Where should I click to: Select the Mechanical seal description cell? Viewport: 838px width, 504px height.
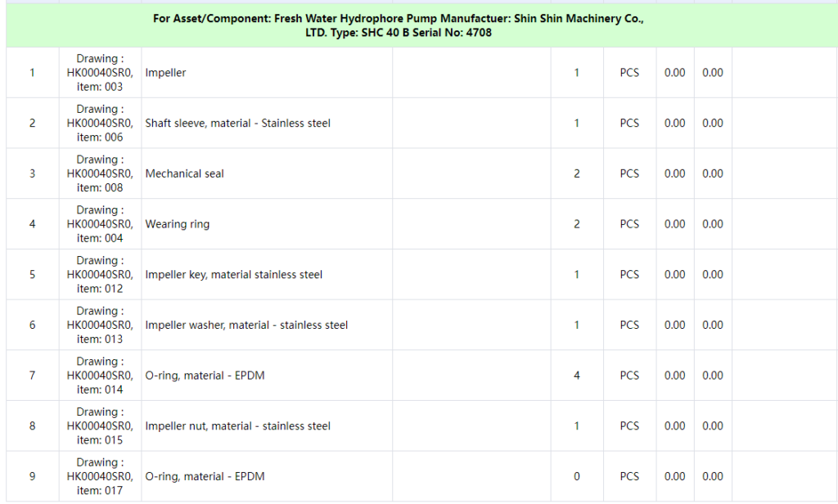point(185,173)
